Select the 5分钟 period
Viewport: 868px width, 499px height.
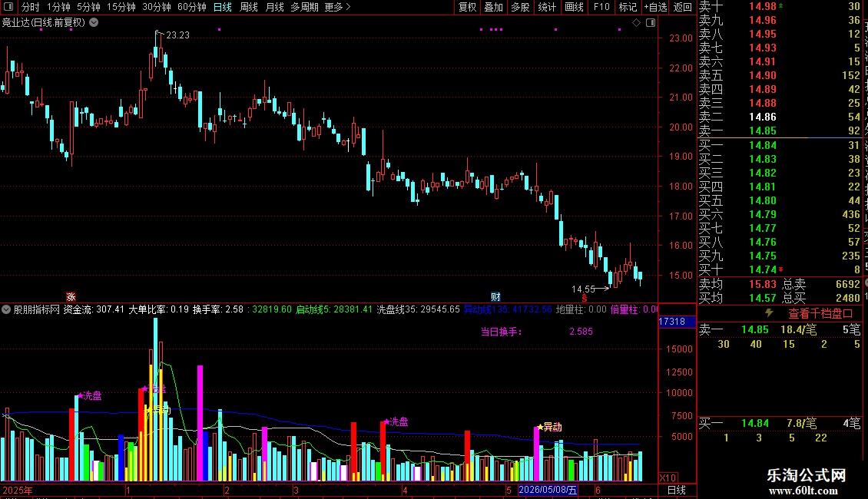click(88, 7)
